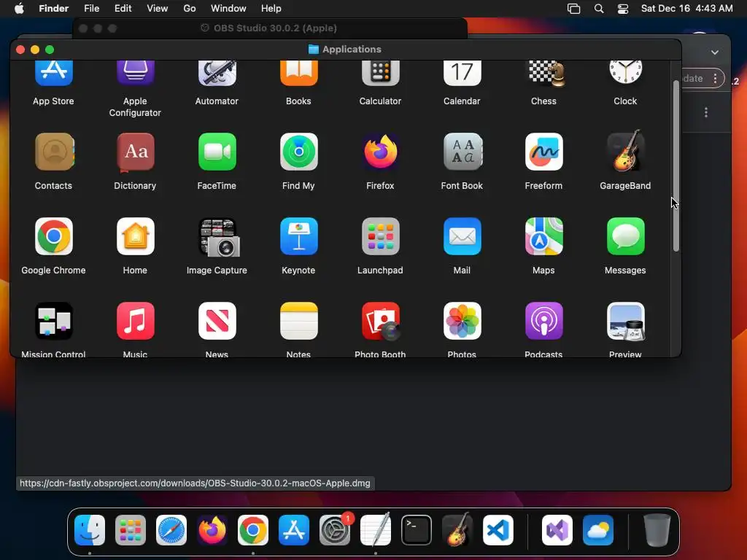Open Launchpad from the Dock
Image resolution: width=747 pixels, height=560 pixels.
click(x=130, y=529)
